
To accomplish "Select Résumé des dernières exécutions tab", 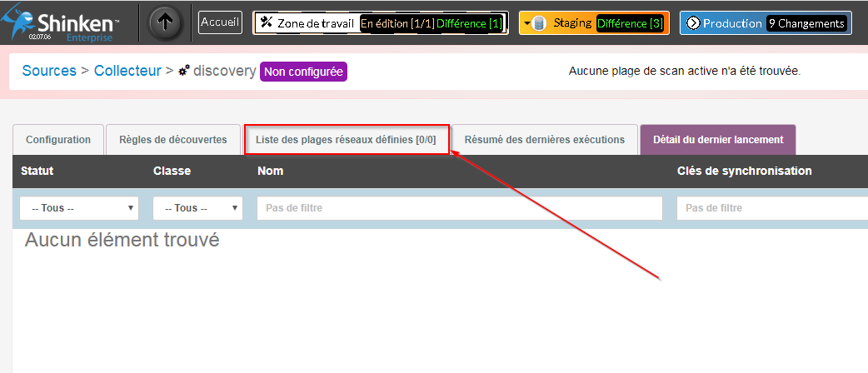I will click(544, 140).
